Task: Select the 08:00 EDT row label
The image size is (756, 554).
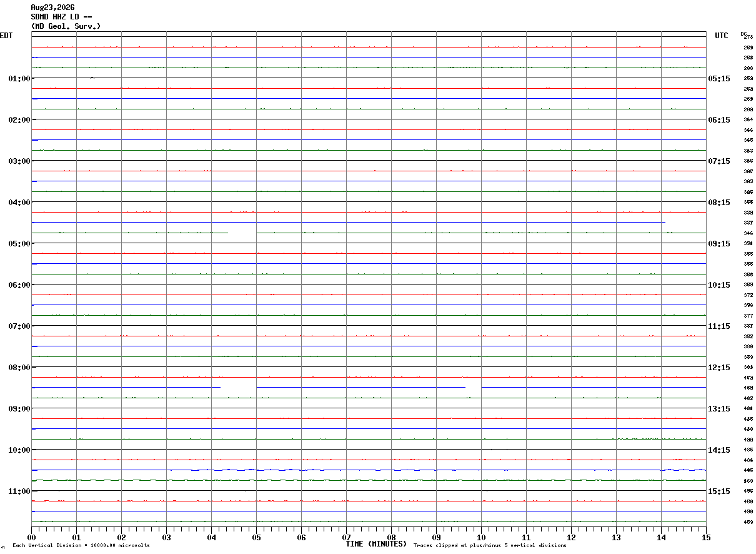Action: (19, 367)
